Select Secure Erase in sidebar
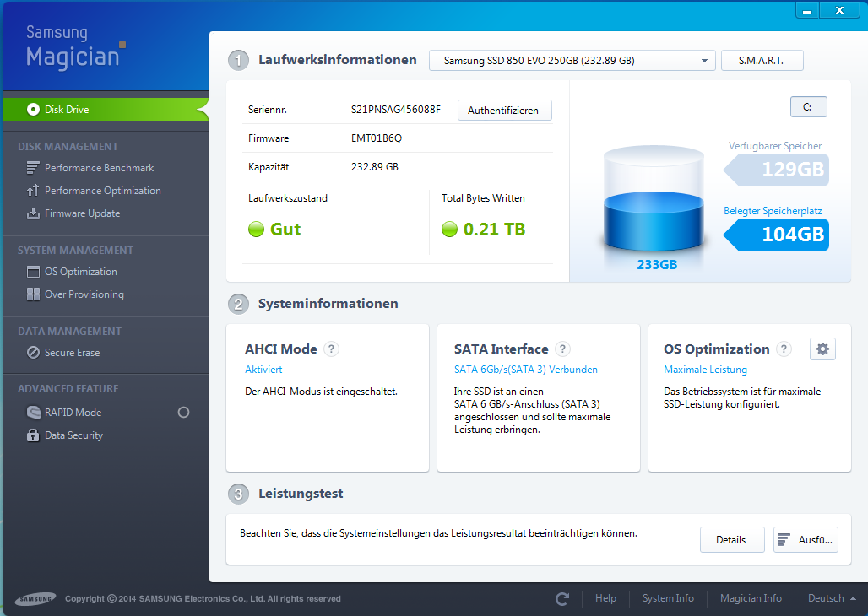 click(72, 353)
